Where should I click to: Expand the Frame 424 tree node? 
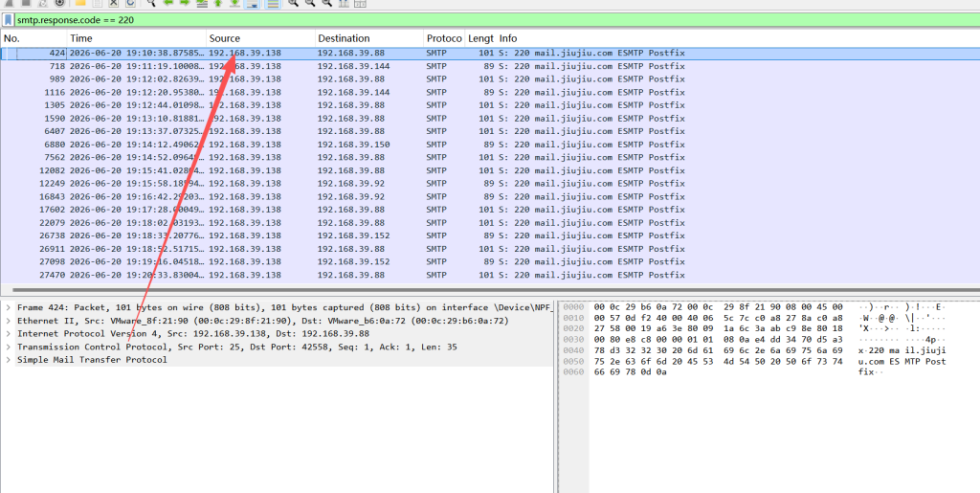[x=8, y=307]
